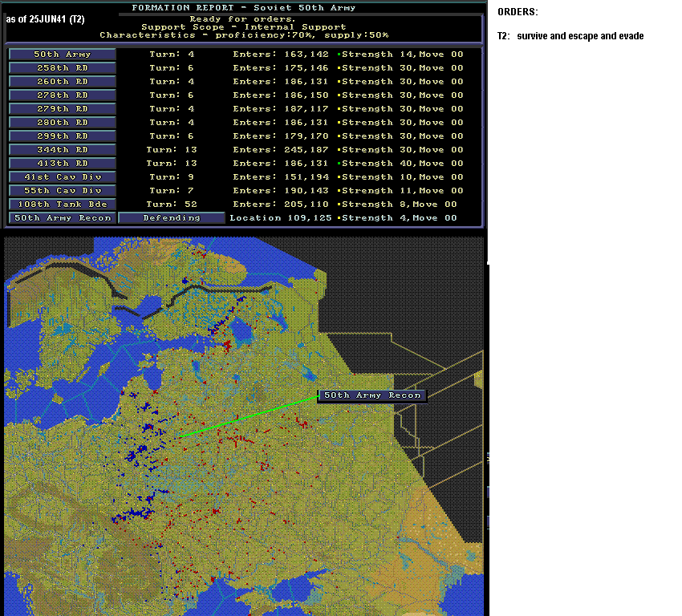Click the Support Scope Internal Support text
682x616 pixels.
[244, 27]
